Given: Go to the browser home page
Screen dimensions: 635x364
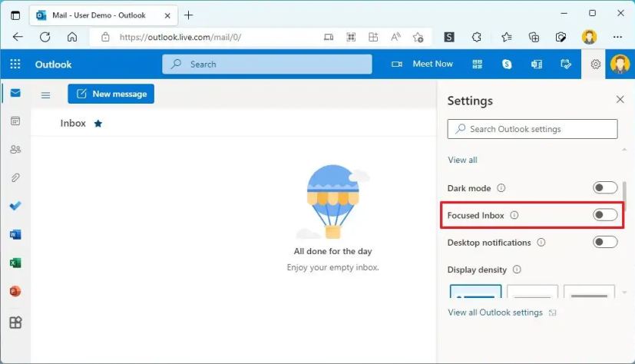Looking at the screenshot, I should (72, 38).
